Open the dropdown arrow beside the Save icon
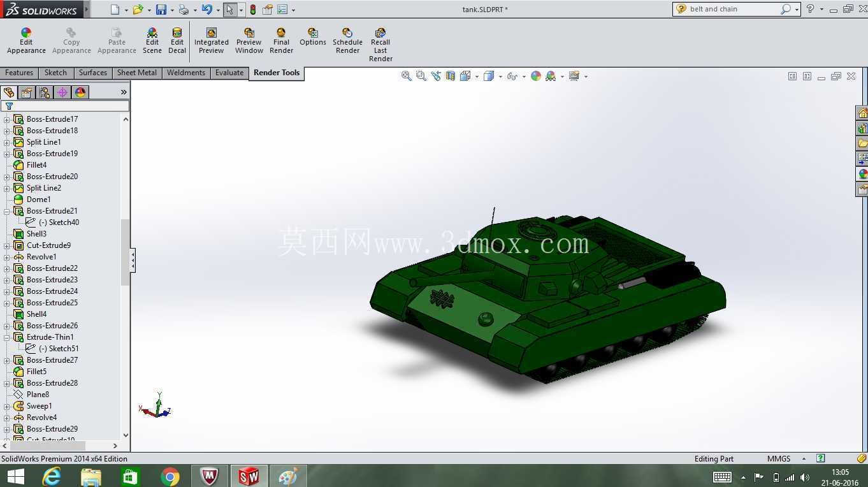 tap(171, 10)
